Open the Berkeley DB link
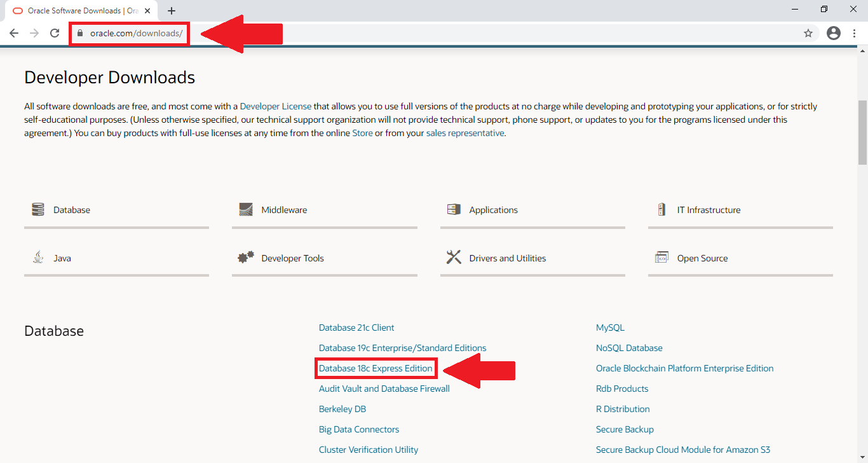 coord(342,409)
